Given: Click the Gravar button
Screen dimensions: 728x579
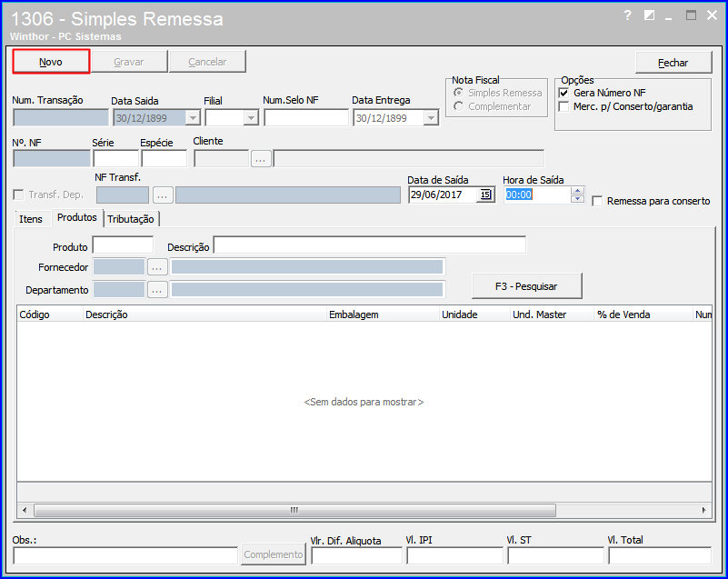Looking at the screenshot, I should pos(129,62).
